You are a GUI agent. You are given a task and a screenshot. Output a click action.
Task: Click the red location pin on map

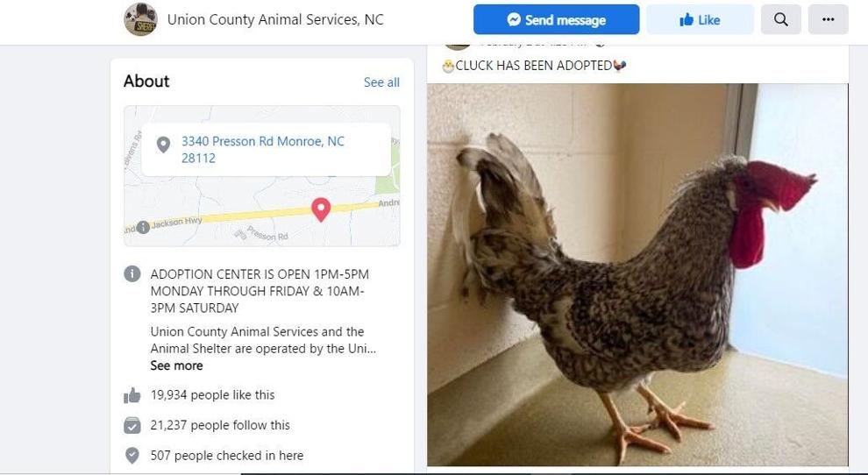click(321, 209)
